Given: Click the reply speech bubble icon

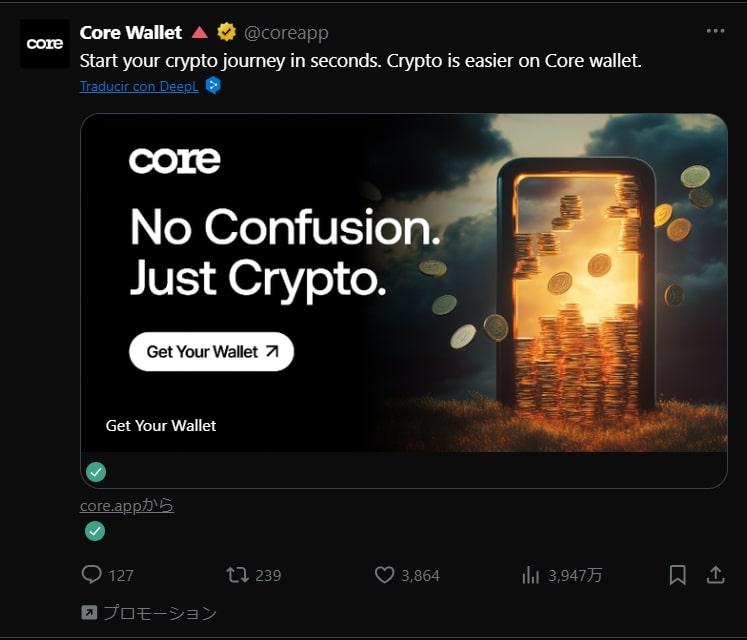Looking at the screenshot, I should coord(91,575).
